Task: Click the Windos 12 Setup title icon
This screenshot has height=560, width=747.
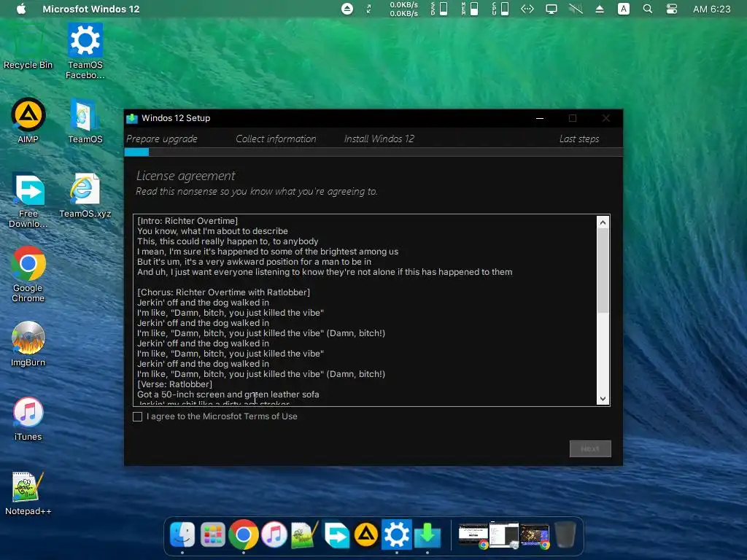Action: coord(132,118)
